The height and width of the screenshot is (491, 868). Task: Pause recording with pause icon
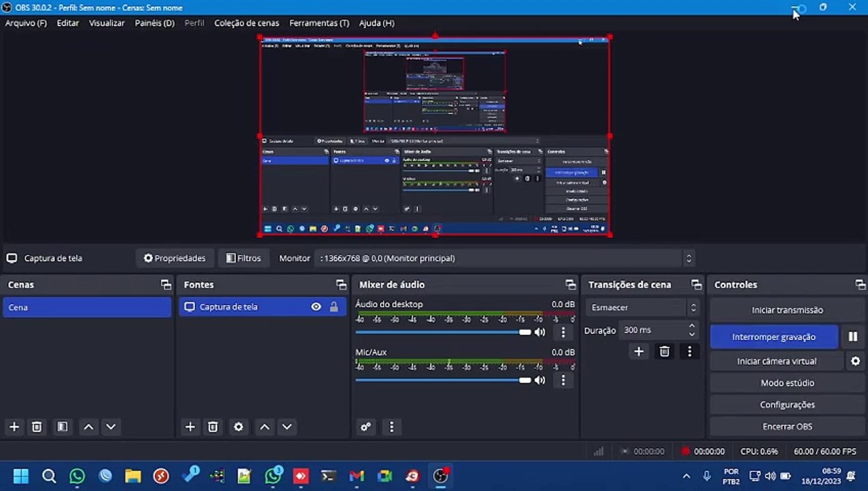(853, 337)
